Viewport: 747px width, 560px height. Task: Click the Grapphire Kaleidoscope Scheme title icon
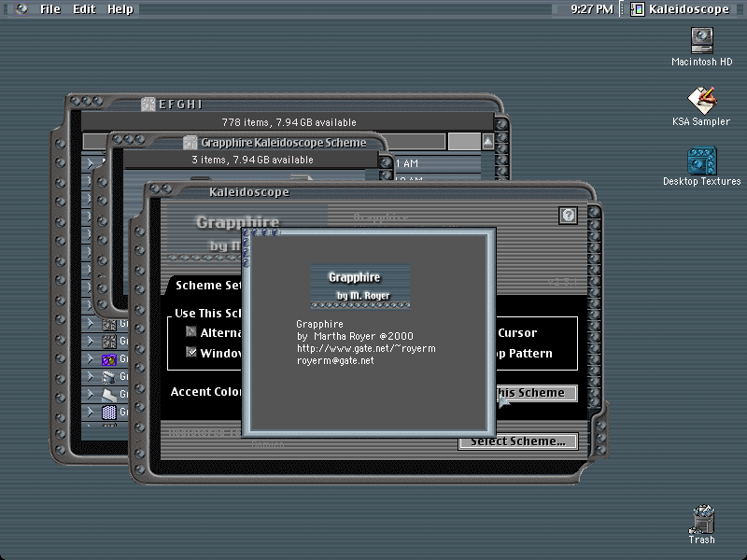[190, 143]
